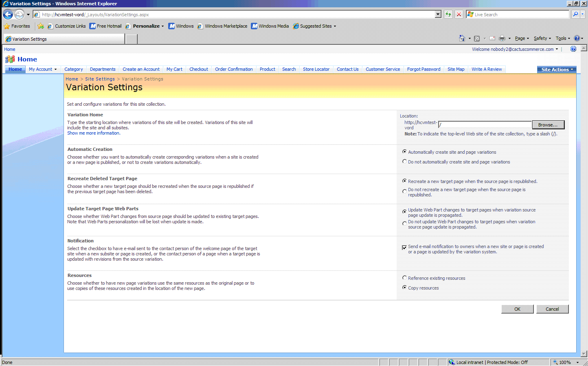Screen dimensions: 588x366
Task: Click the Read Mail envelope icon
Action: (x=492, y=38)
